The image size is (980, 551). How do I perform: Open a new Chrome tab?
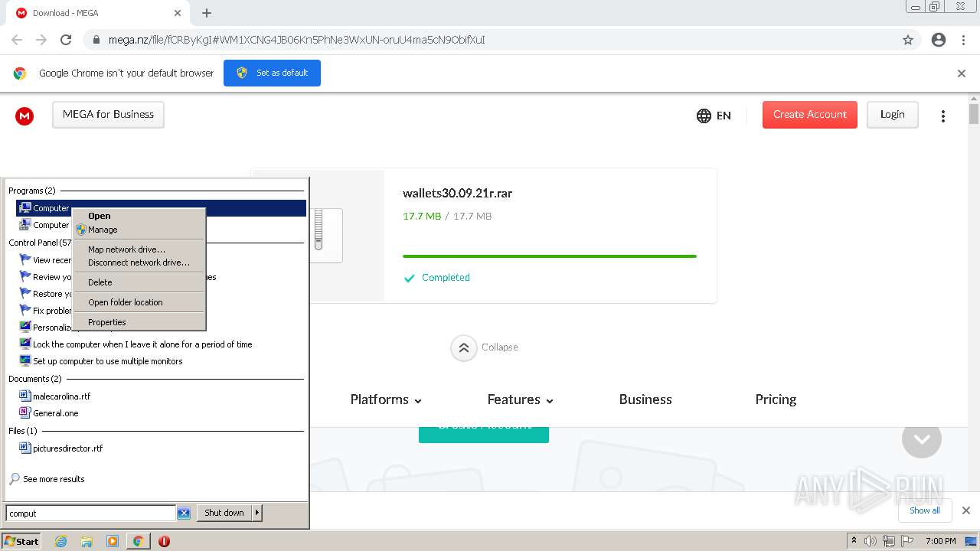(207, 13)
